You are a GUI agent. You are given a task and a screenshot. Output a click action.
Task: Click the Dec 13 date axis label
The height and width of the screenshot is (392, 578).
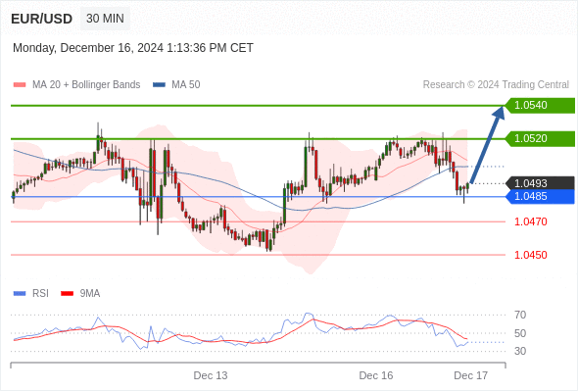[x=211, y=375]
